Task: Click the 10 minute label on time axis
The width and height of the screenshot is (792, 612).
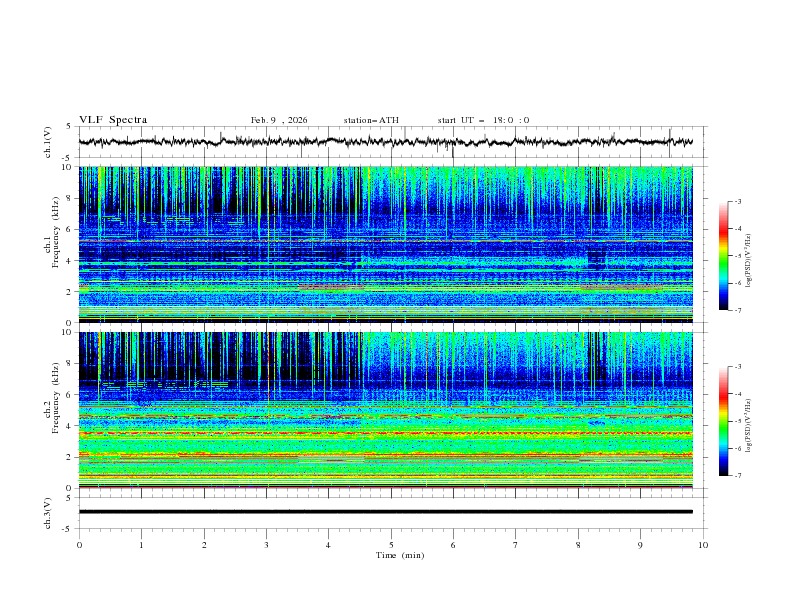Action: [703, 545]
